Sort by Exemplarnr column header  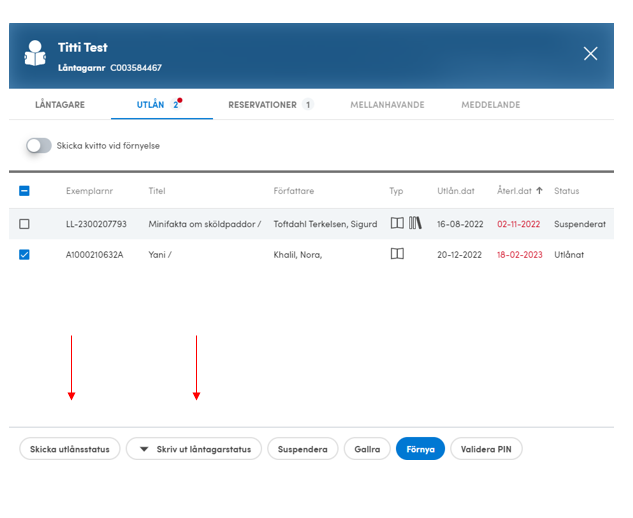coord(89,191)
